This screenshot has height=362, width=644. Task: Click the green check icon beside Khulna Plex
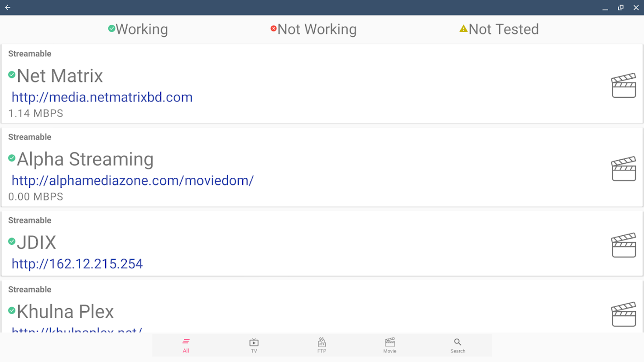coord(12,310)
